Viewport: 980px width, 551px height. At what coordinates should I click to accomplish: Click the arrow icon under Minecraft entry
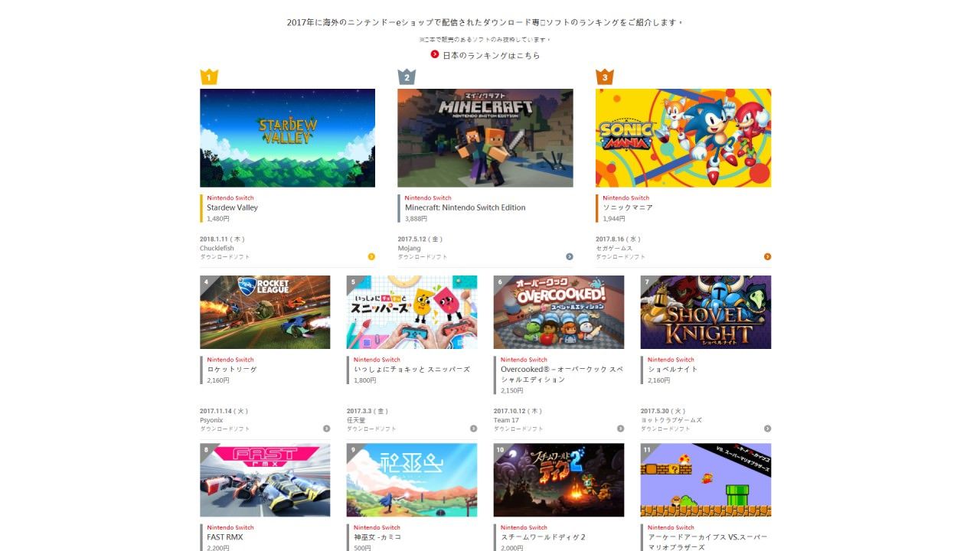[570, 256]
